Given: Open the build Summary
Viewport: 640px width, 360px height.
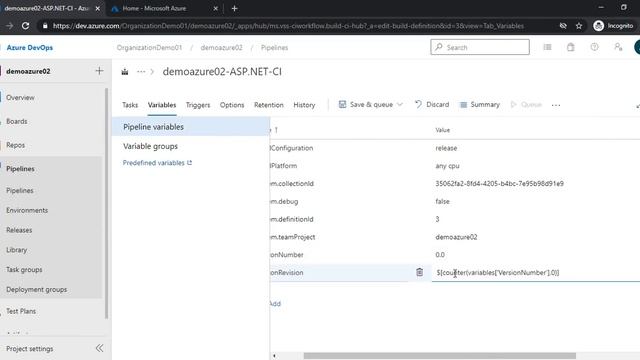Looking at the screenshot, I should pyautogui.click(x=480, y=104).
